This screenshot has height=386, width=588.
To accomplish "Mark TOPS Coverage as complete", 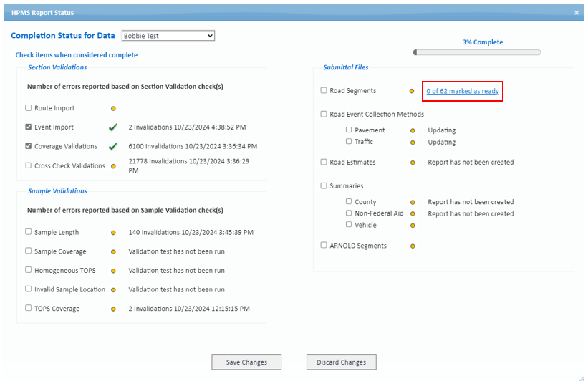I will pos(29,308).
